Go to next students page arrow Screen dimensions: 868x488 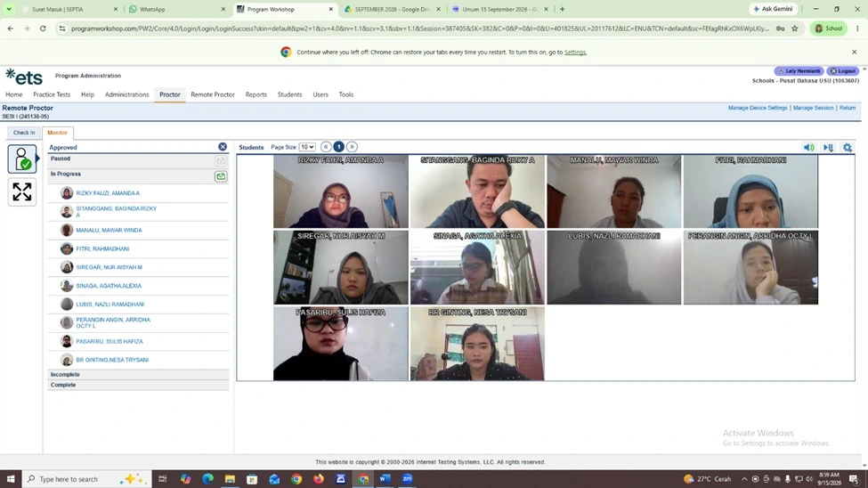[x=352, y=147]
